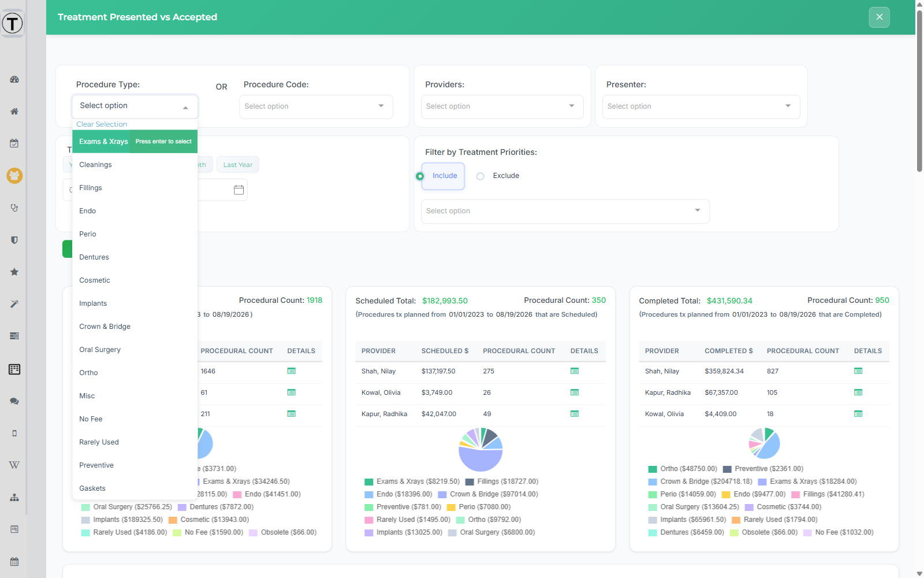Screen dimensions: 924x578
Task: Go to the home icon in sidebar
Action: click(x=14, y=111)
